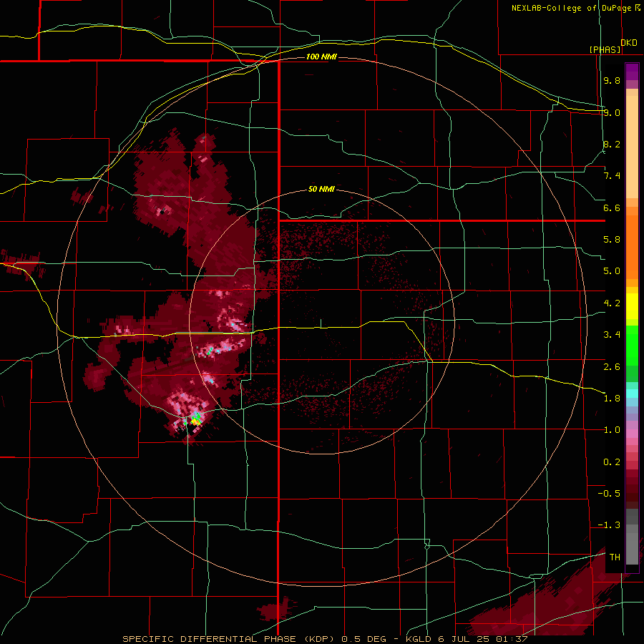Viewport: 644px width, 644px height.
Task: Pick the yellow band on the color bar
Action: [x=632, y=306]
